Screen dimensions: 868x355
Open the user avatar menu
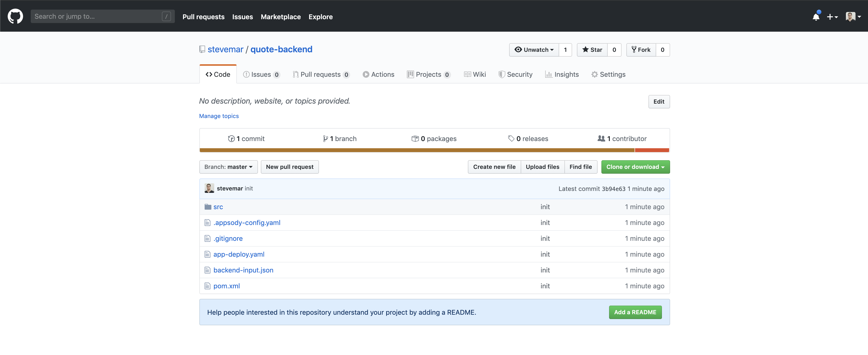coord(853,17)
